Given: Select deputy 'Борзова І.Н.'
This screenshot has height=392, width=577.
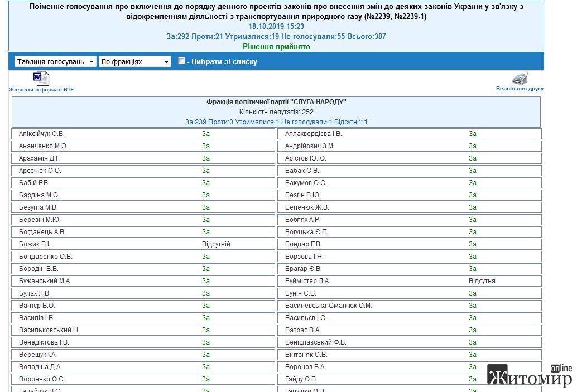Looking at the screenshot, I should (304, 257).
